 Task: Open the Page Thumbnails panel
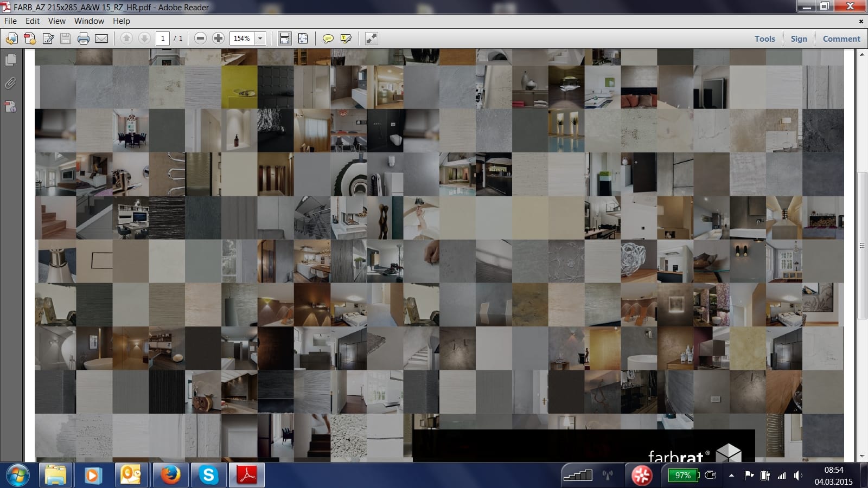(10, 60)
